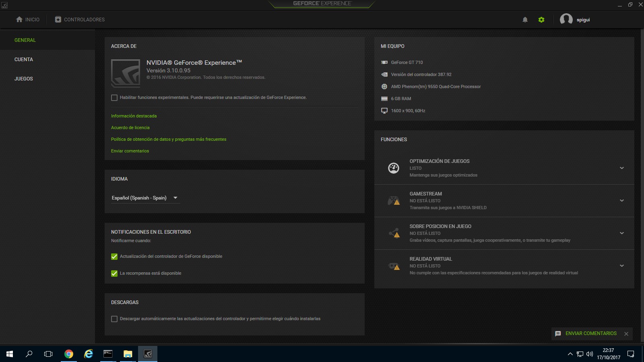
Task: Enable experimental functions checkbox
Action: tap(114, 98)
